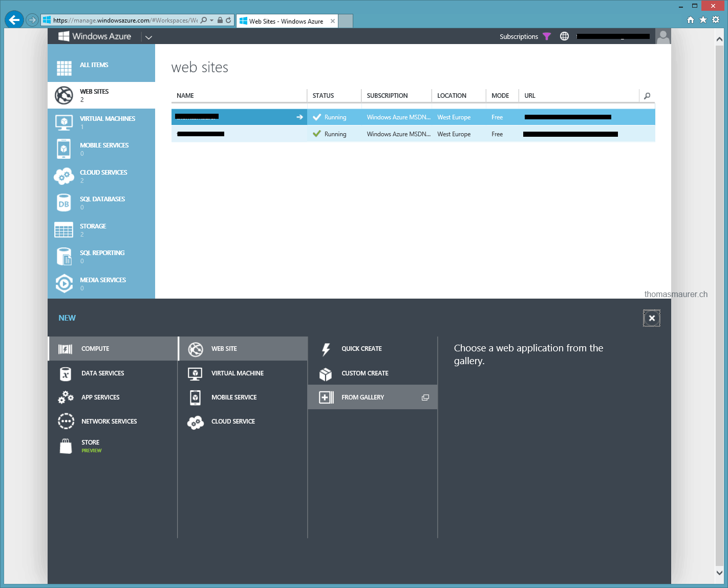Select Virtual Machine in the compute submenu
Image resolution: width=728 pixels, height=588 pixels.
(x=243, y=373)
